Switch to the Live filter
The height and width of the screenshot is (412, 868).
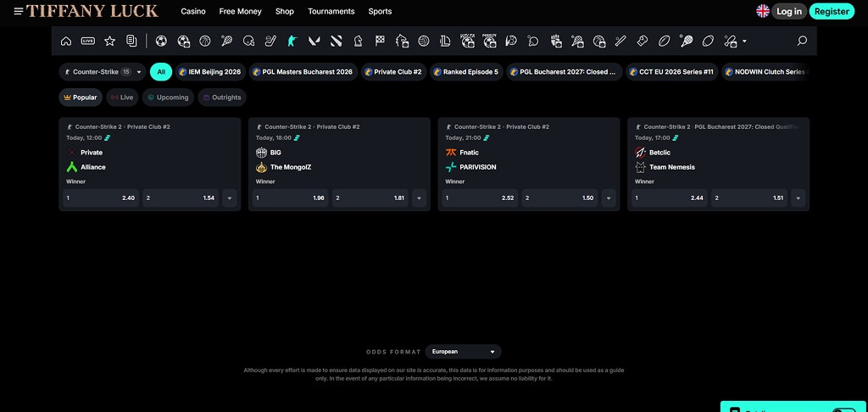(122, 97)
